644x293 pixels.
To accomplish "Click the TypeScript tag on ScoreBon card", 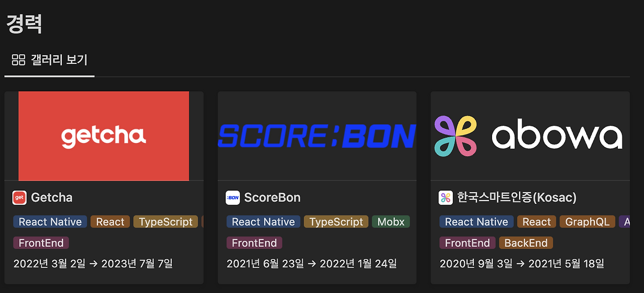I will pos(336,222).
